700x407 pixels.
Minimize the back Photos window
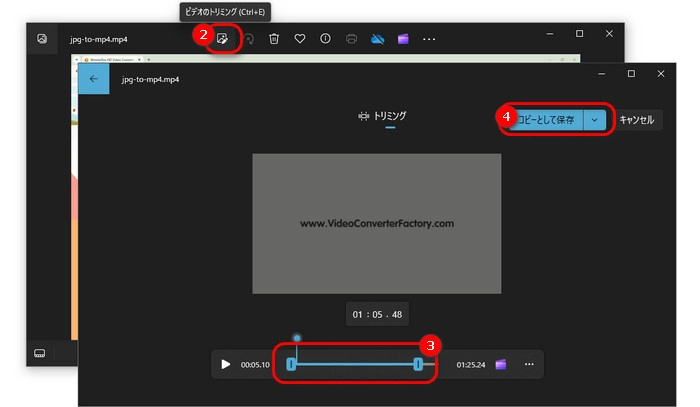click(x=550, y=33)
